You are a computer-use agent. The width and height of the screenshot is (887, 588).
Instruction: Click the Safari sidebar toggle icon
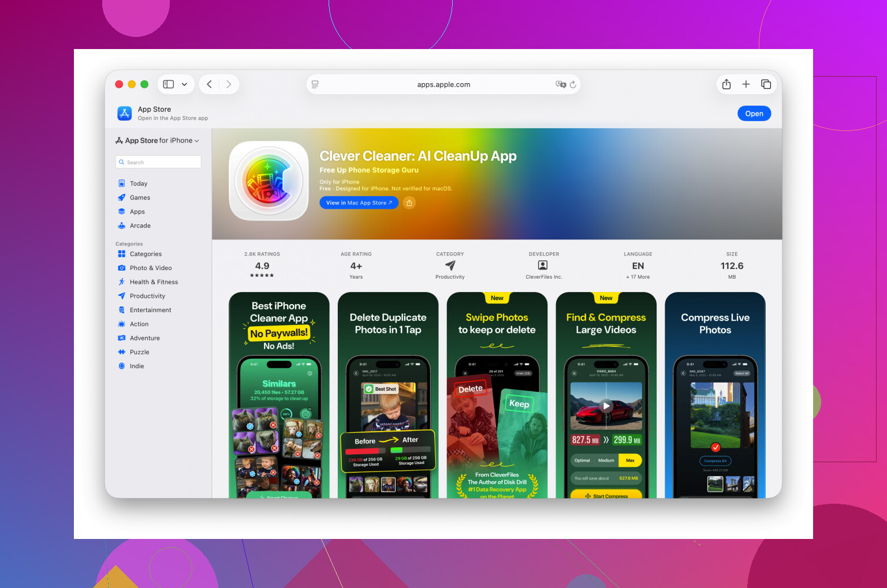(x=169, y=84)
